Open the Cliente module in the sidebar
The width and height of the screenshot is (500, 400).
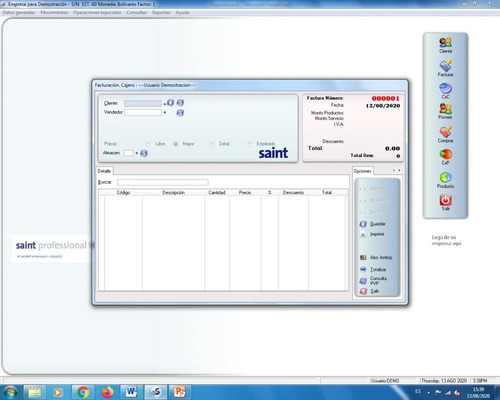click(x=445, y=45)
